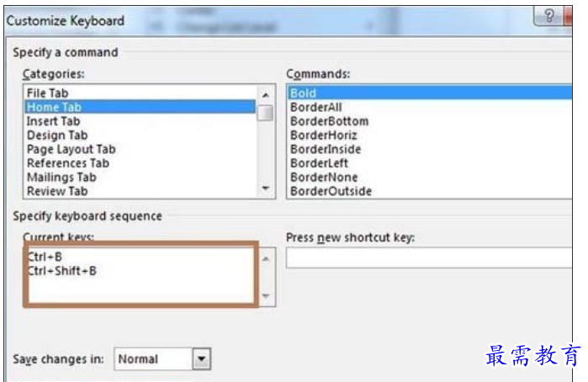This screenshot has width=588, height=382.
Task: Click the Categories scrollbar thumb
Action: pos(266,113)
